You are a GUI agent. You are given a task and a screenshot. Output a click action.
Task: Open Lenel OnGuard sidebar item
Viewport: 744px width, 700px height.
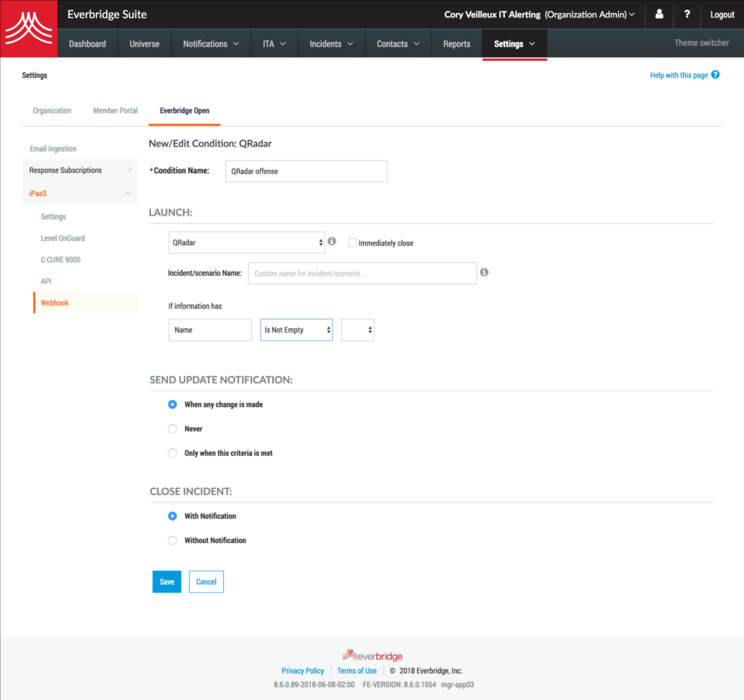click(x=62, y=238)
